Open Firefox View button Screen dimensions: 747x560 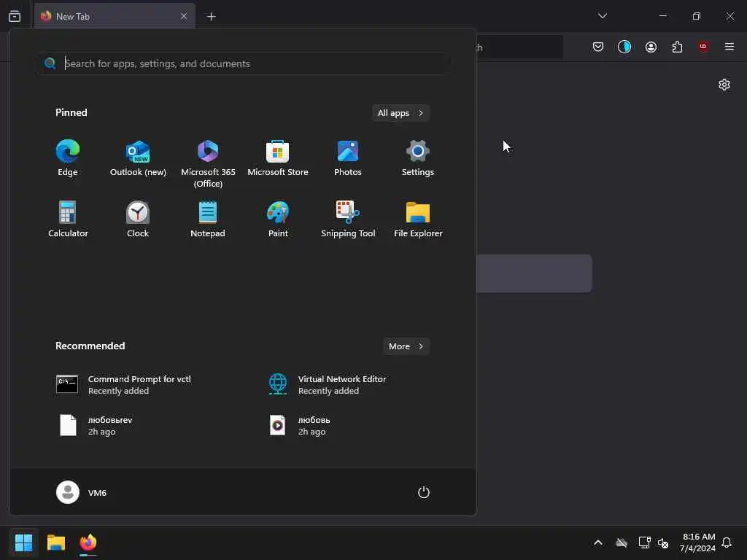[x=15, y=16]
